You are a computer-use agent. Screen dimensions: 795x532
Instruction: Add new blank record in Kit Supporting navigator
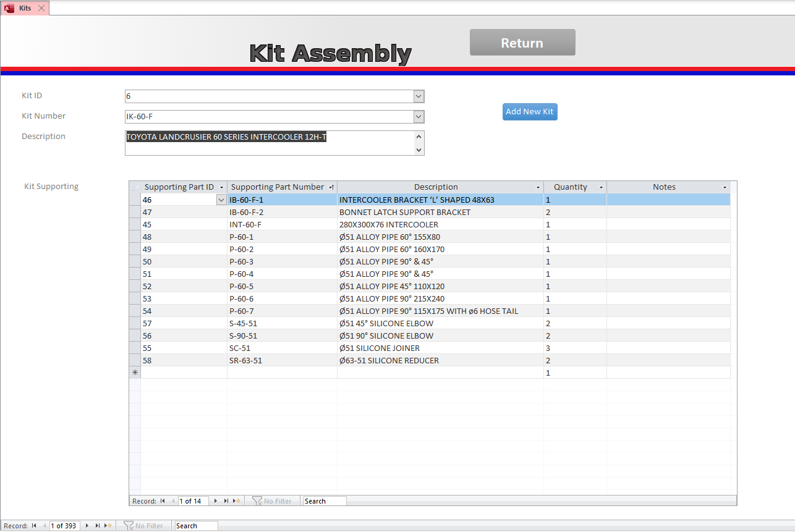(x=237, y=501)
